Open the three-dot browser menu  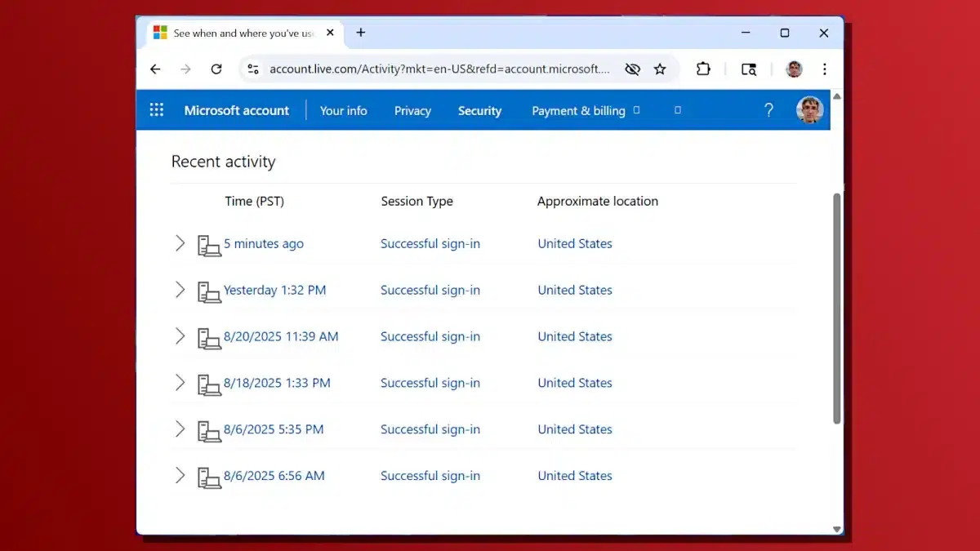coord(825,69)
